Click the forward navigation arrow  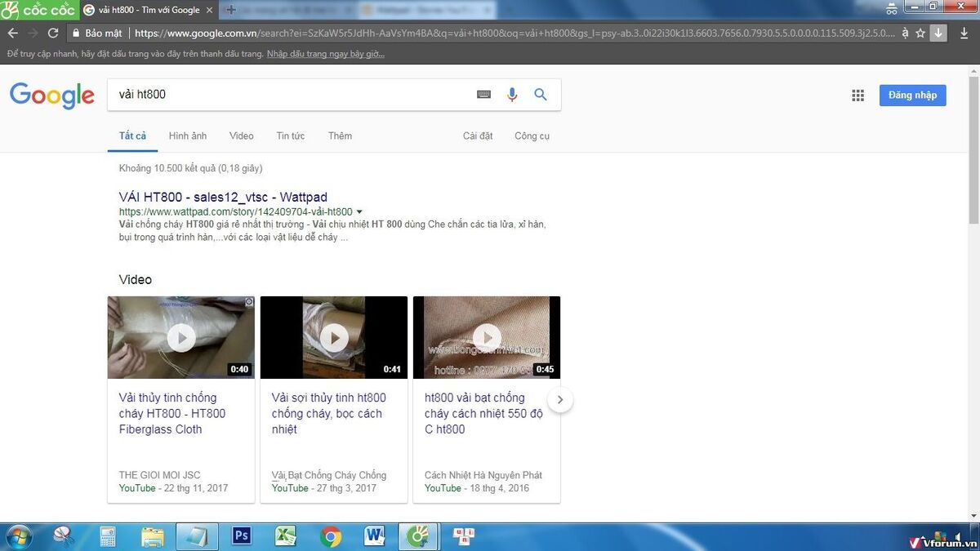(33, 33)
